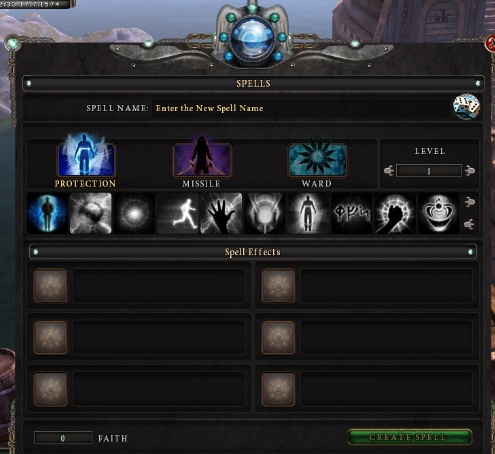Click the Create Spell button
The image size is (495, 454).
coord(409,437)
